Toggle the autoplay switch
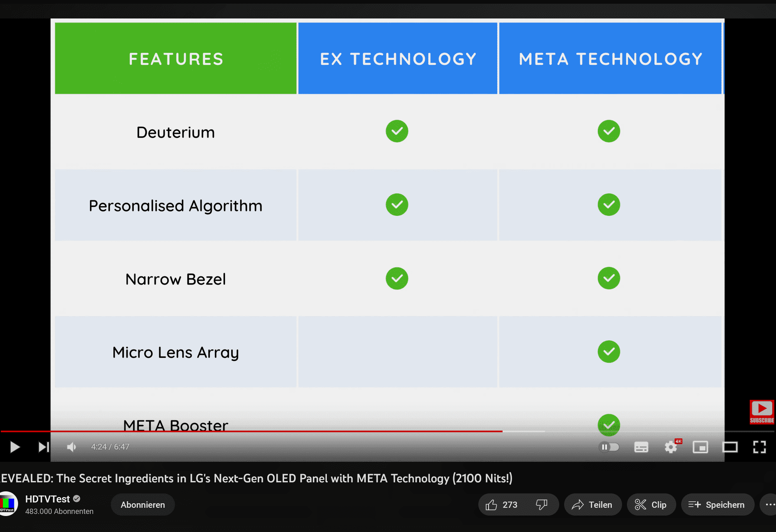This screenshot has height=532, width=776. coord(609,447)
